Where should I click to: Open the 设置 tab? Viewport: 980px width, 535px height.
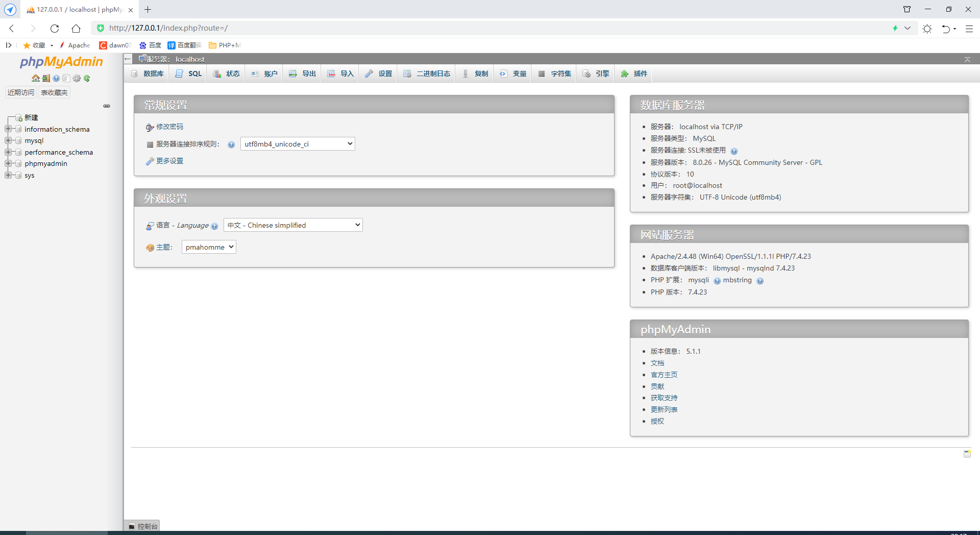pos(378,74)
